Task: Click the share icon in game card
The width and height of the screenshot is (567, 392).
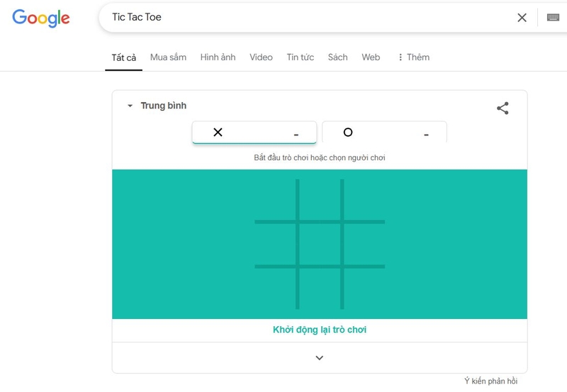Action: tap(503, 108)
